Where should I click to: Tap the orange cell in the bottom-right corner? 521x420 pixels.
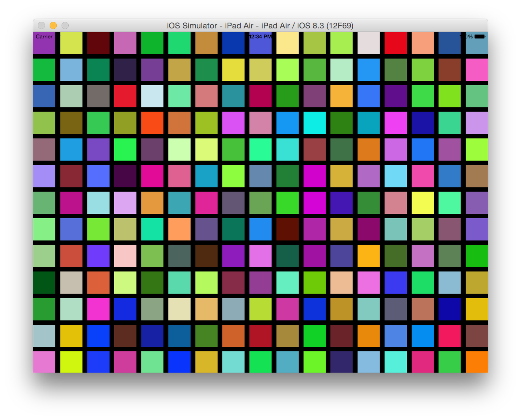(x=477, y=362)
